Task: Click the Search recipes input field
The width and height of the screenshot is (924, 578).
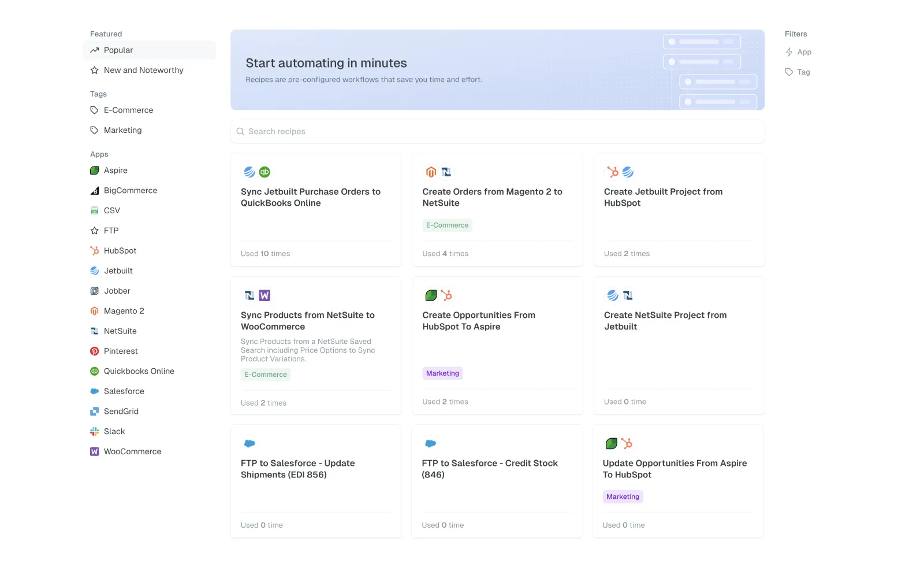Action: point(497,132)
